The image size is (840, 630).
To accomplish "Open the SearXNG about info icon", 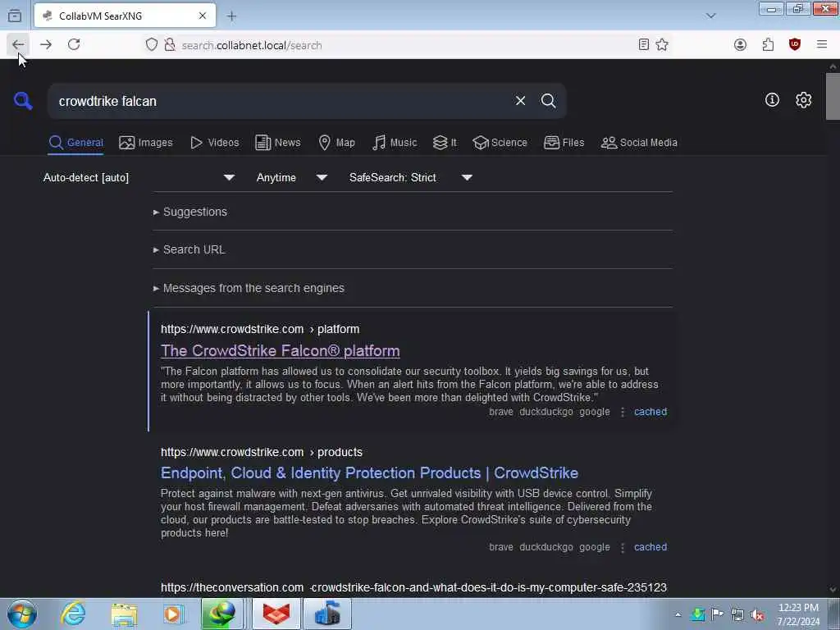I will pos(772,100).
